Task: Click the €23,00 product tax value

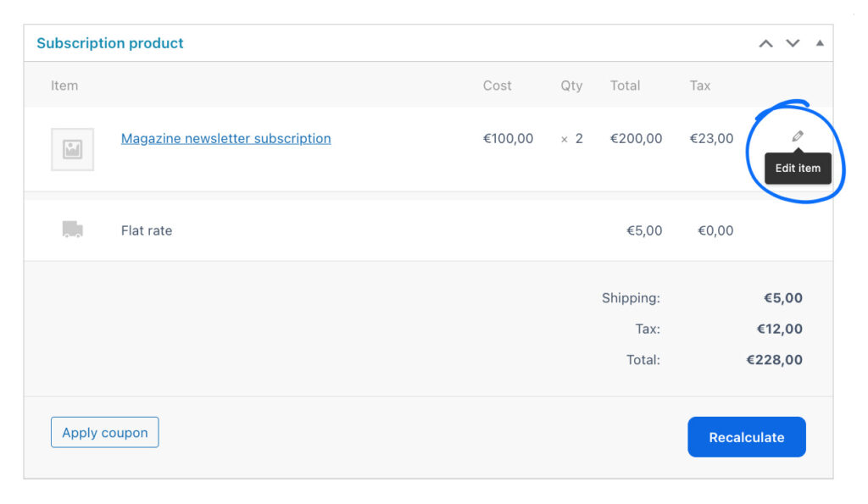Action: pyautogui.click(x=711, y=139)
